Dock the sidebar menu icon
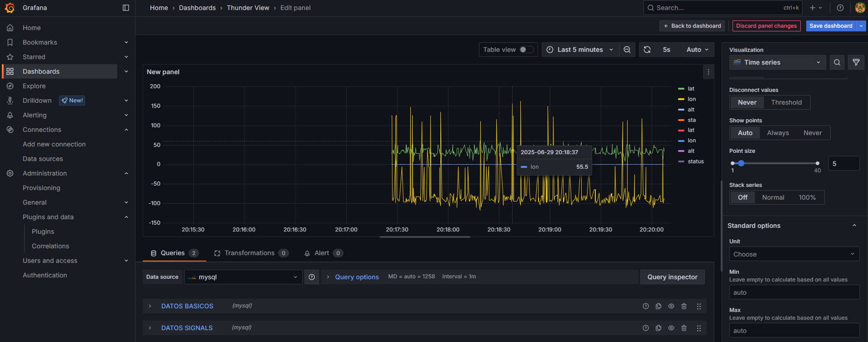This screenshot has height=342, width=868. pos(126,8)
